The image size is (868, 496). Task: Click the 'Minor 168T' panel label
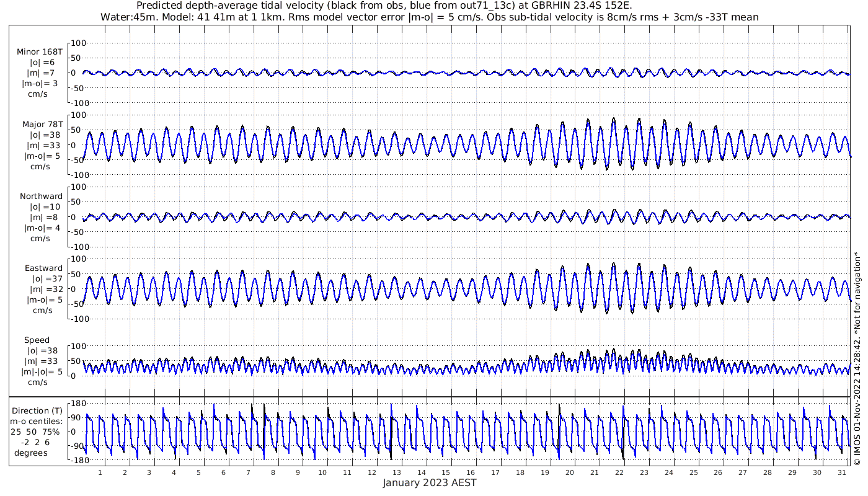(40, 51)
